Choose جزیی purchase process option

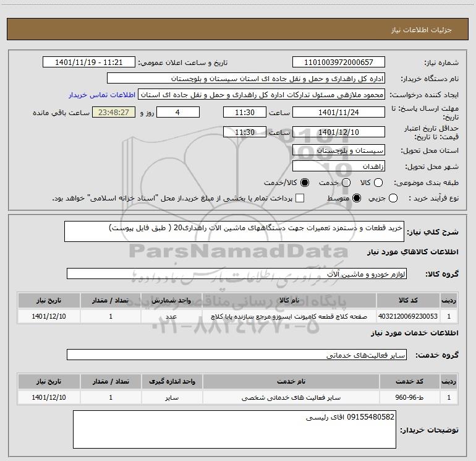click(393, 199)
